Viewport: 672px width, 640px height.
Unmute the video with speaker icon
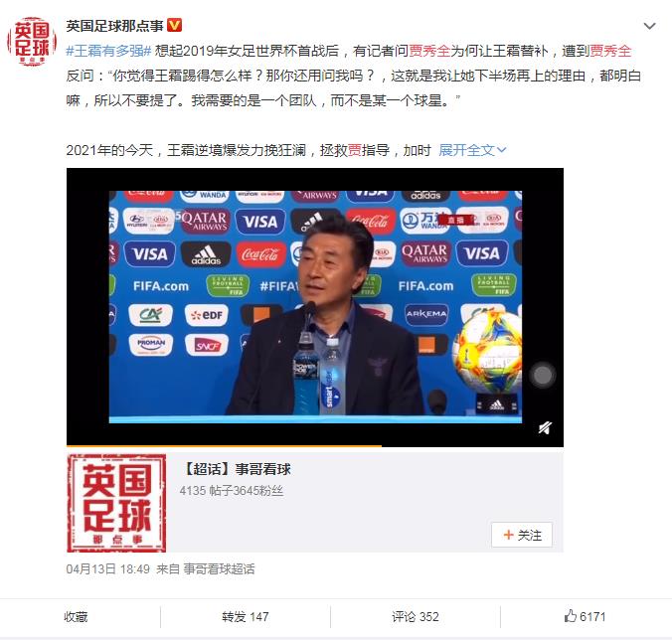click(x=545, y=427)
